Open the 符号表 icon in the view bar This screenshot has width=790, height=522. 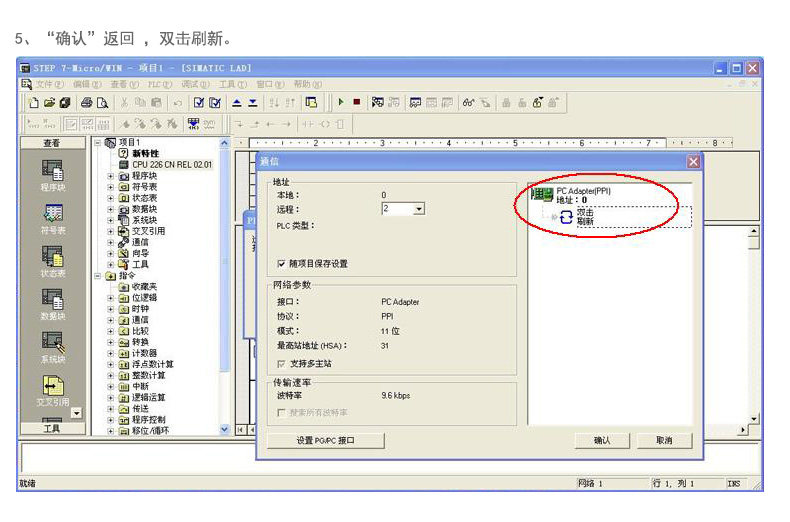[x=52, y=219]
